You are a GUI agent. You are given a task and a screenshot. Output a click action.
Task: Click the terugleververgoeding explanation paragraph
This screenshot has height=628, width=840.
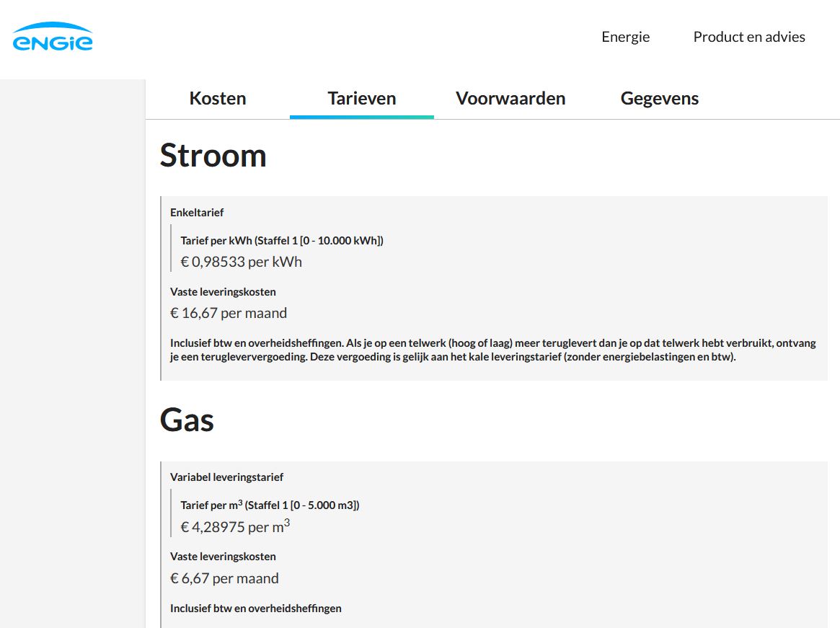click(x=493, y=350)
